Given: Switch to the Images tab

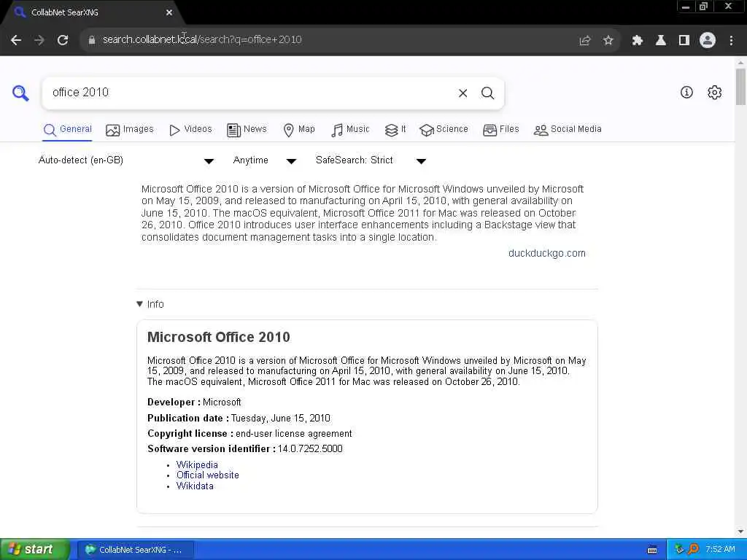Looking at the screenshot, I should (x=130, y=130).
